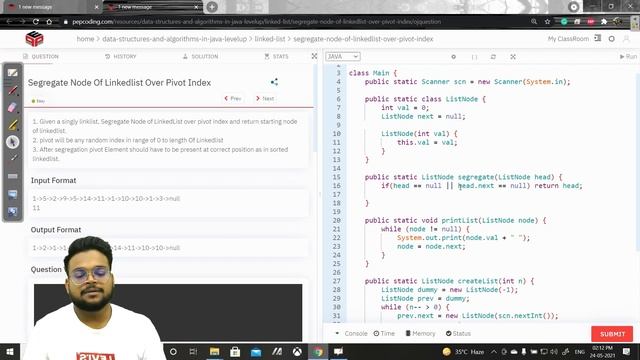
Task: Open the JAVA language dropdown
Action: tap(343, 56)
